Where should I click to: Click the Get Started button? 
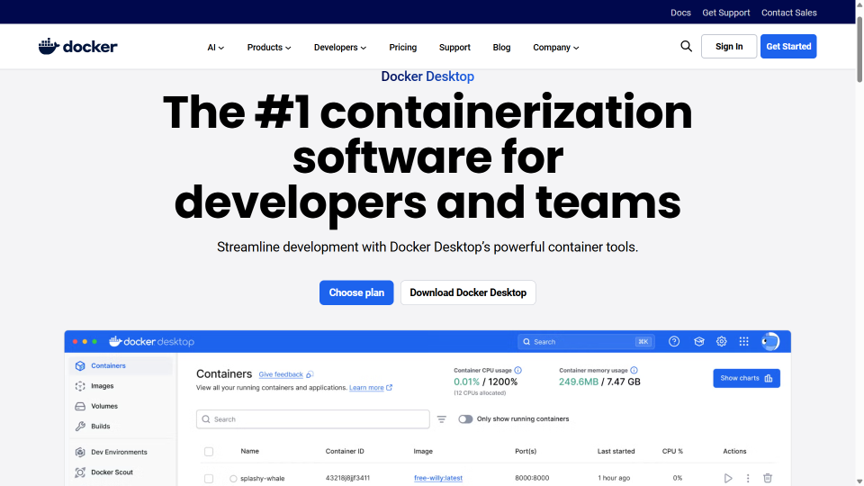(789, 46)
